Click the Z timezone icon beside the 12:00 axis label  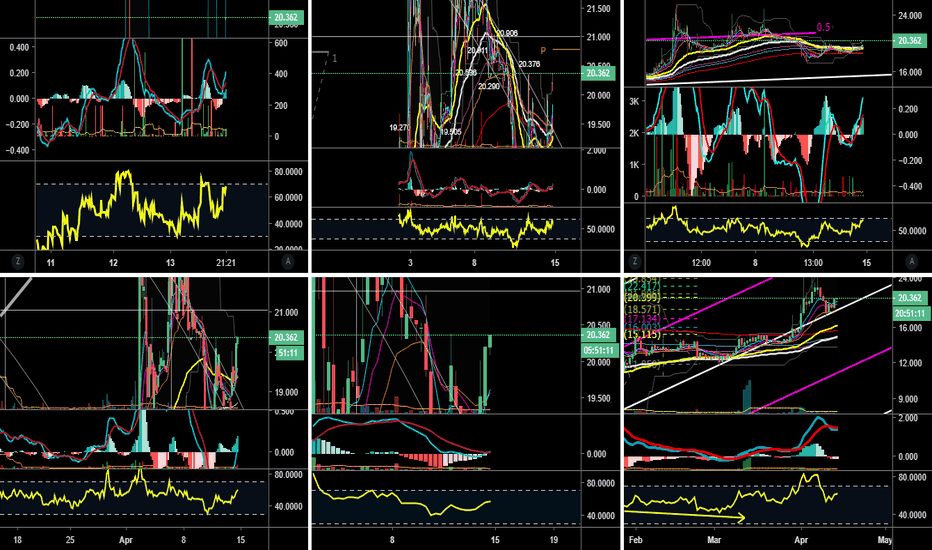tap(635, 261)
